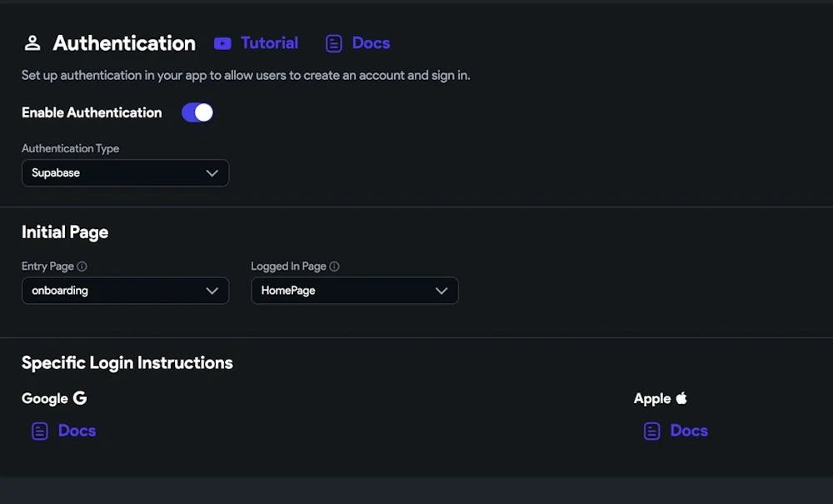Open the Logged In Page HomePage dropdown
This screenshot has height=504, width=833.
click(x=355, y=291)
